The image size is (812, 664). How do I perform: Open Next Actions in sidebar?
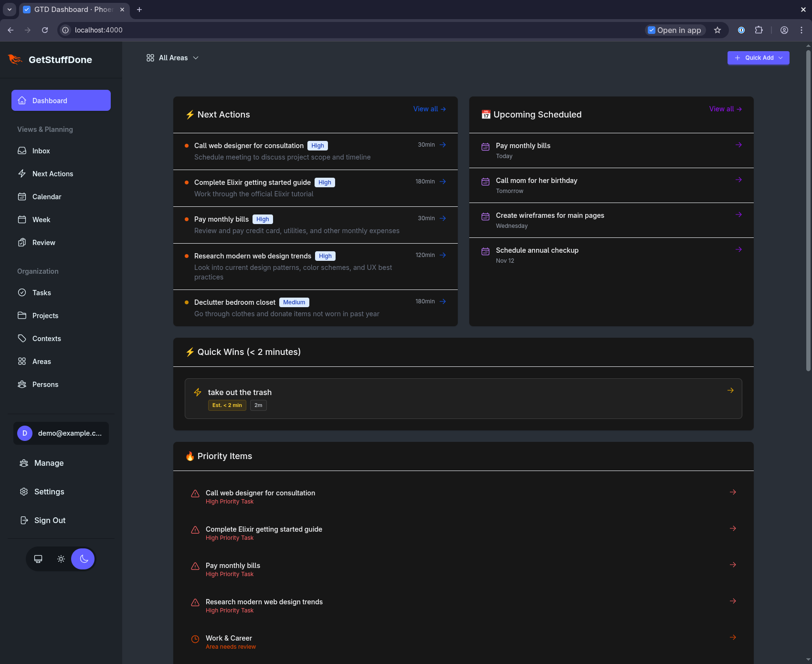[61, 174]
